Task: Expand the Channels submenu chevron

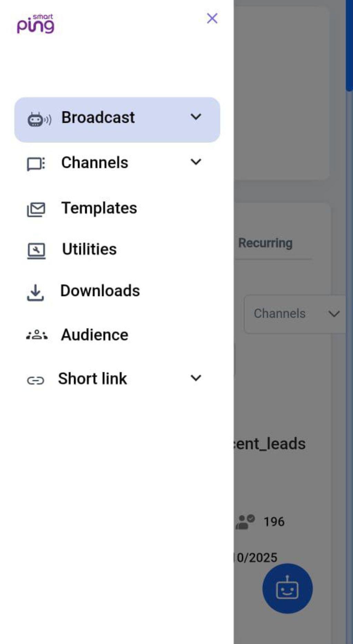Action: 196,162
